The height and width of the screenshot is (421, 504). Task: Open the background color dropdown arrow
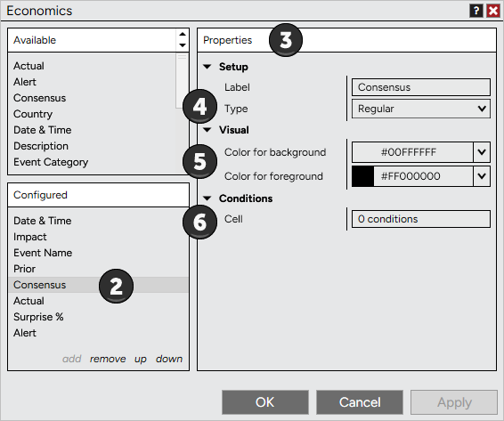point(482,152)
